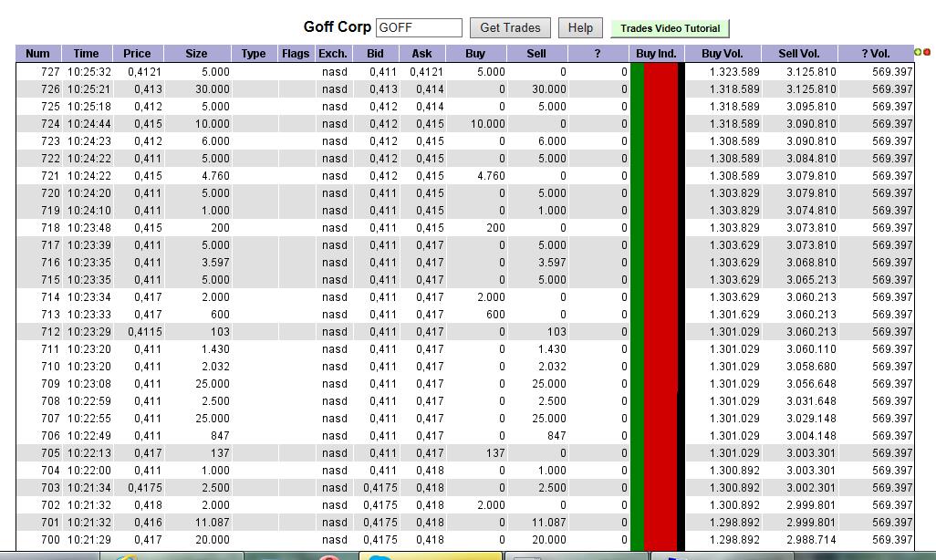Click Sell 1.430 in row 711
The image size is (936, 560).
[x=552, y=348]
